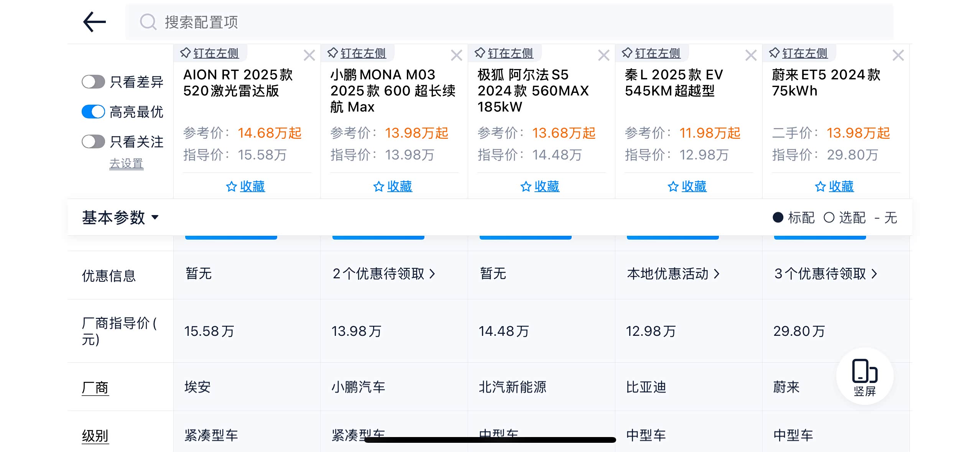
Task: Favorite the 极狐 阿尔法S5 with star
Action: (540, 186)
